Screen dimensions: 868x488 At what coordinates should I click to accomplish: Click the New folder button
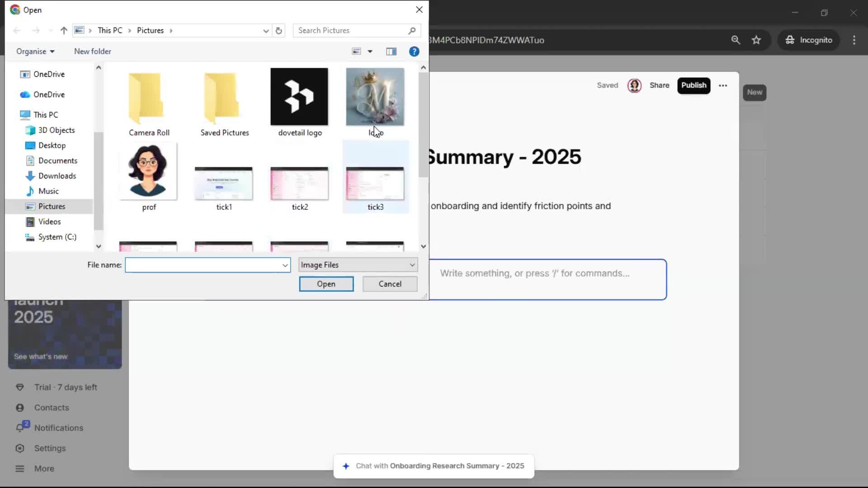point(92,52)
